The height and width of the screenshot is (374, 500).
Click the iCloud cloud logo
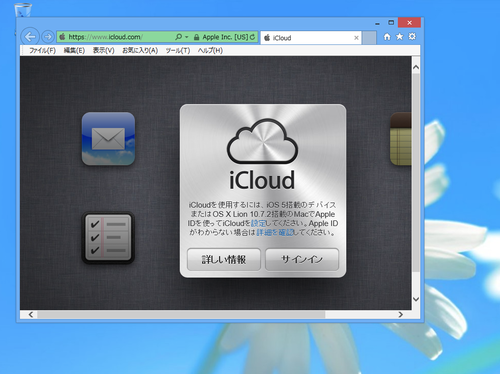coord(262,141)
